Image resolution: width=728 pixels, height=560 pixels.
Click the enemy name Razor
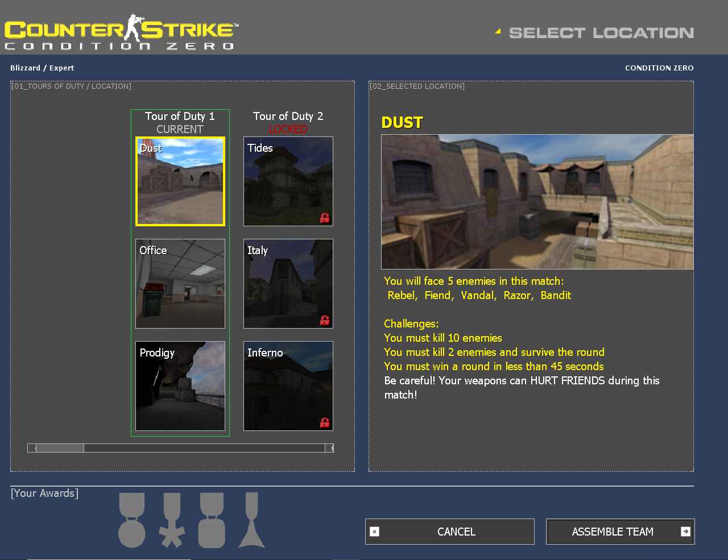pos(518,295)
